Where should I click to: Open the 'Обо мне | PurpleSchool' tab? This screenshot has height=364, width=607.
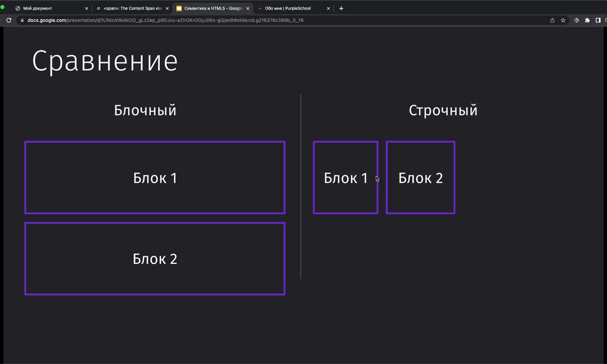click(x=287, y=8)
